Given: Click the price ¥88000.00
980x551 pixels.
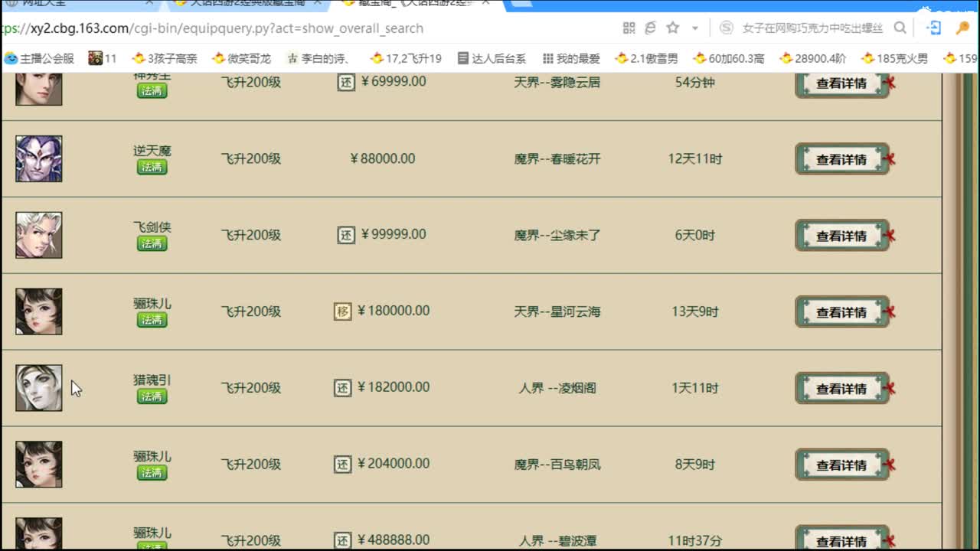Looking at the screenshot, I should pos(382,158).
